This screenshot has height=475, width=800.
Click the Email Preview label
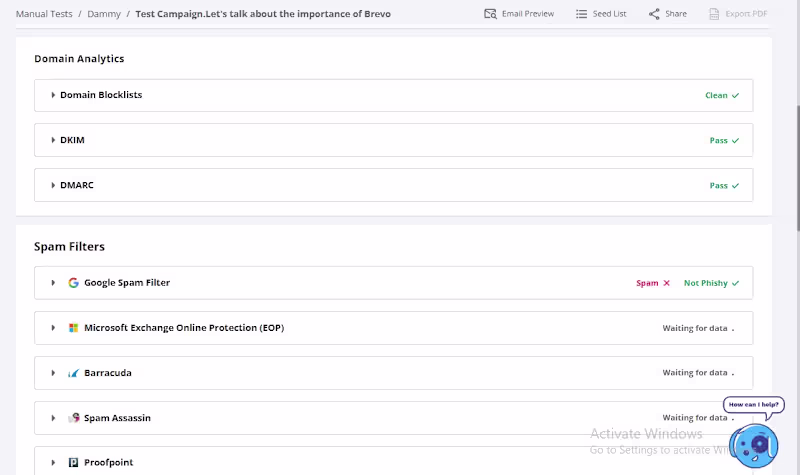527,14
